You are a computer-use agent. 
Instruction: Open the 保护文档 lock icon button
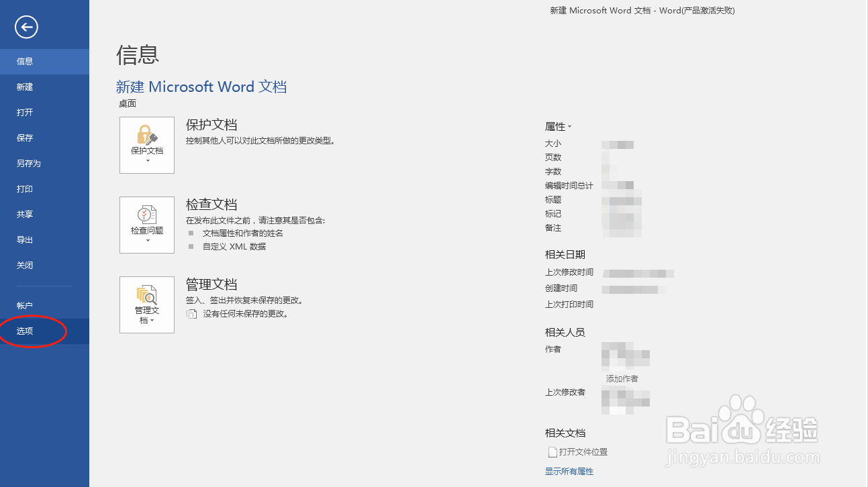click(147, 145)
